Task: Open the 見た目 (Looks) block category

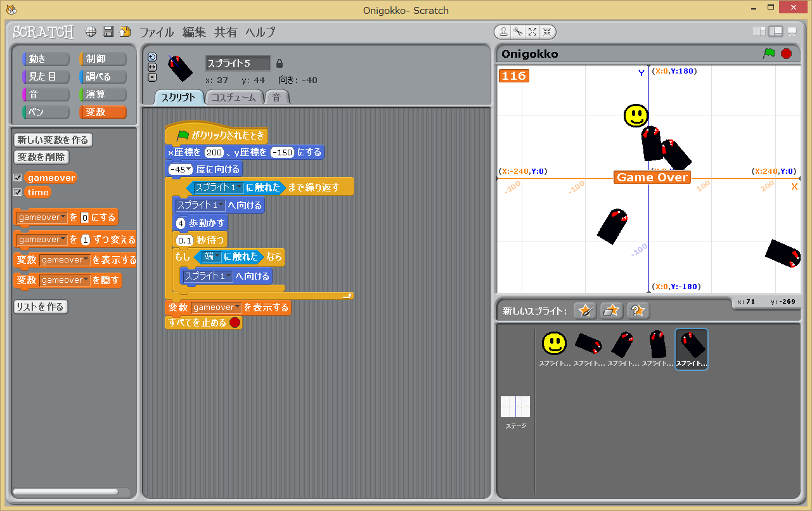Action: coord(46,77)
